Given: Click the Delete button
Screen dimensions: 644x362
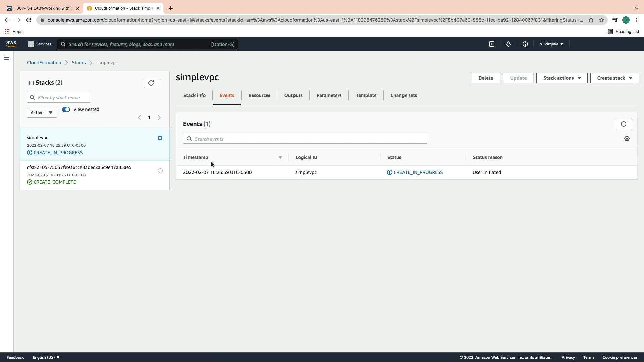Looking at the screenshot, I should 485,78.
